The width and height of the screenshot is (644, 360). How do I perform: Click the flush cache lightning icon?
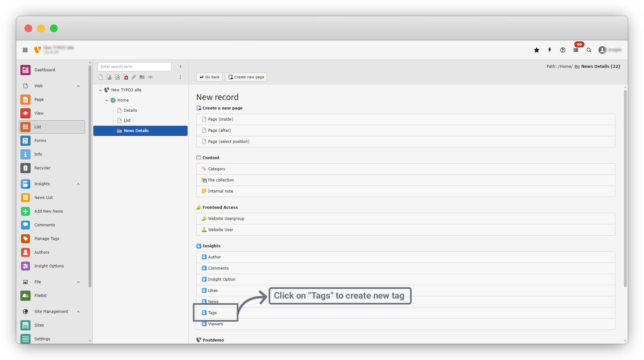[550, 50]
